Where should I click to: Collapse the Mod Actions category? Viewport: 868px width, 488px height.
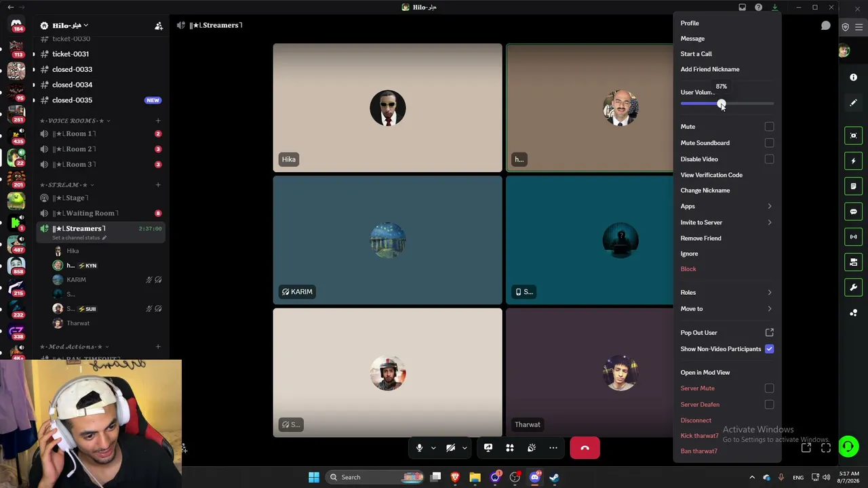(74, 346)
